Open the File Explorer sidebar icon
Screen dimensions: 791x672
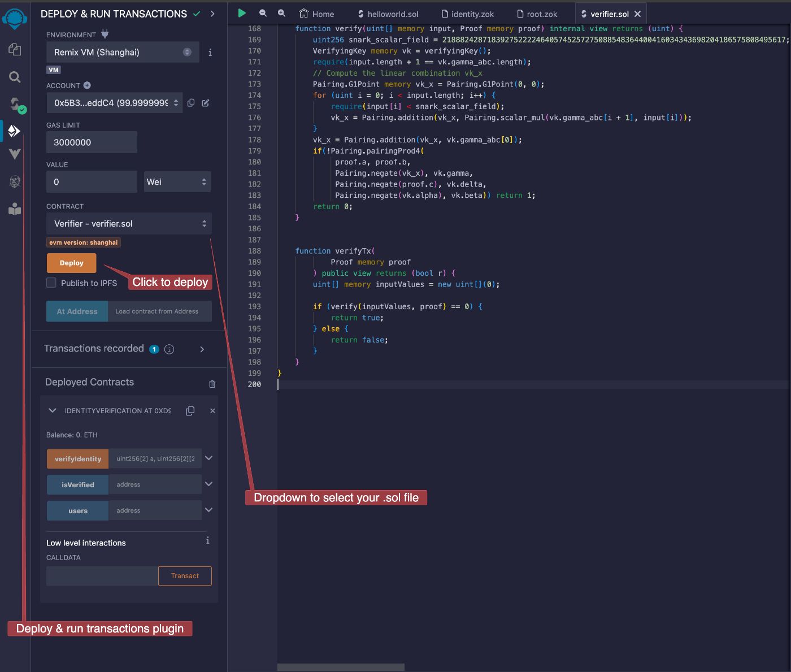tap(15, 50)
